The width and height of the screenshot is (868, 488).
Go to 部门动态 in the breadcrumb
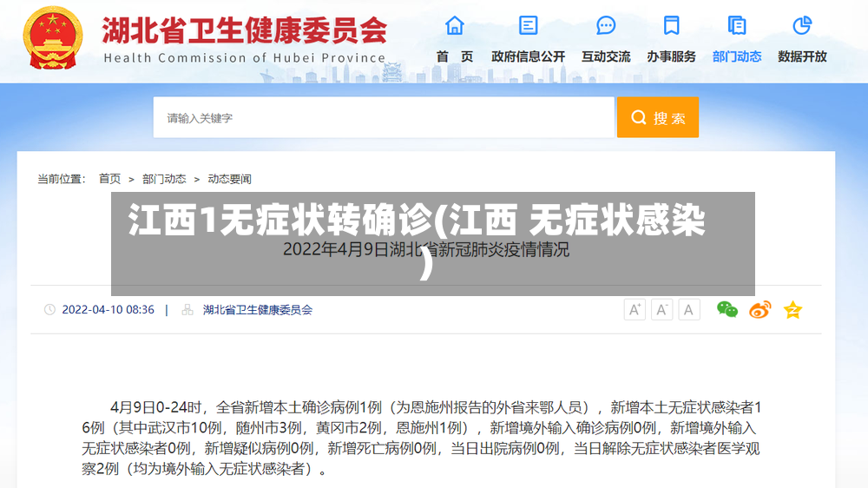[164, 179]
